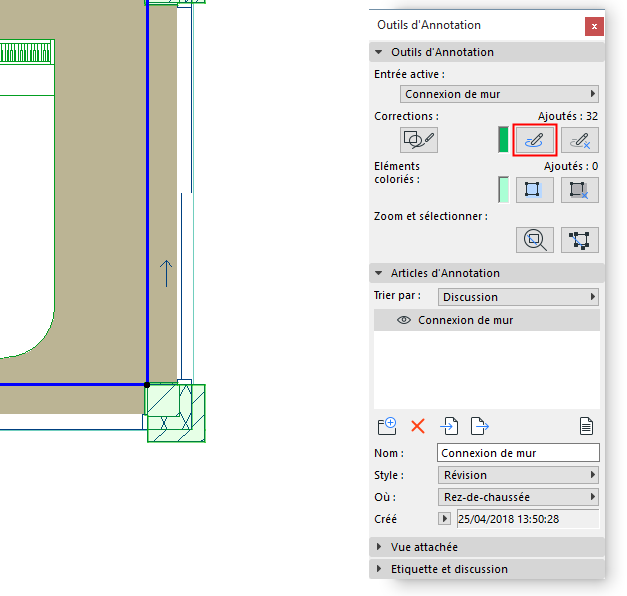Open the Entrée active dropdown
This screenshot has width=627, height=596.
tap(499, 94)
